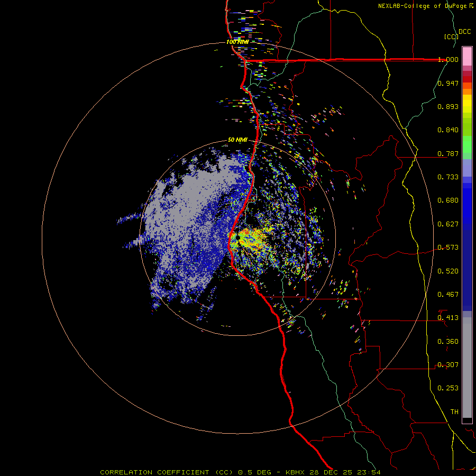Click the 50 NMI range ring label

coord(237,140)
